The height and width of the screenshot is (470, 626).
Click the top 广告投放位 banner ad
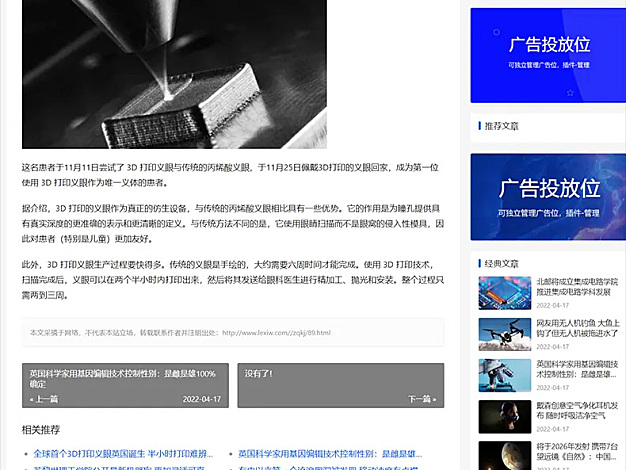pyautogui.click(x=548, y=54)
